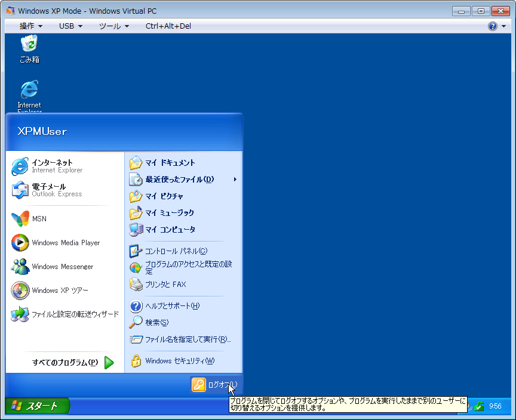The height and width of the screenshot is (420, 516).
Task: Open the Internet Explorer desktop icon
Action: [29, 89]
